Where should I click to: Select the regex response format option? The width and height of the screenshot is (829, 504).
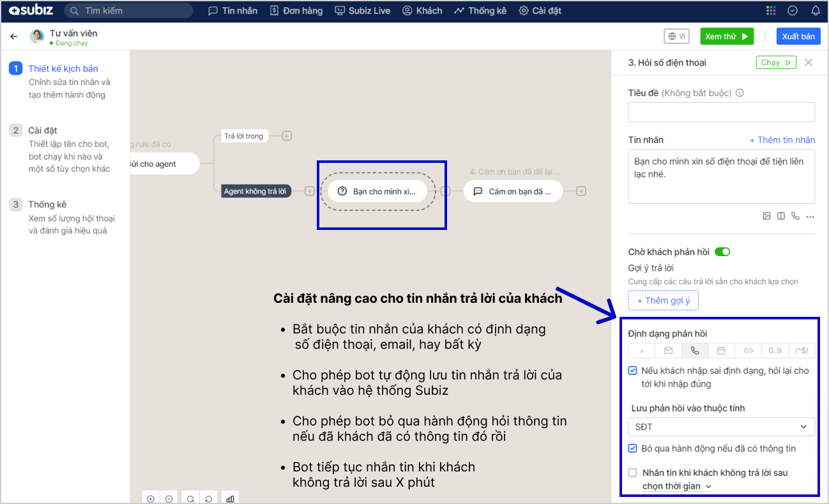(802, 351)
